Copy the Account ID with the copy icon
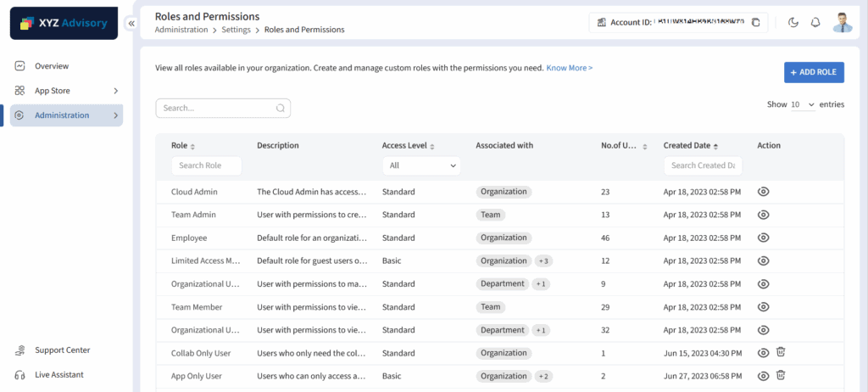 tap(756, 22)
